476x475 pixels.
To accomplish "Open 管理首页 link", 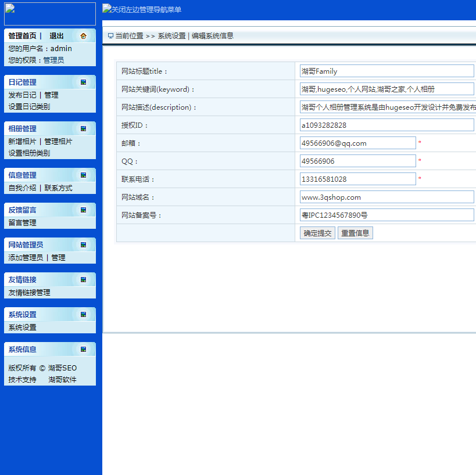I will (x=22, y=36).
